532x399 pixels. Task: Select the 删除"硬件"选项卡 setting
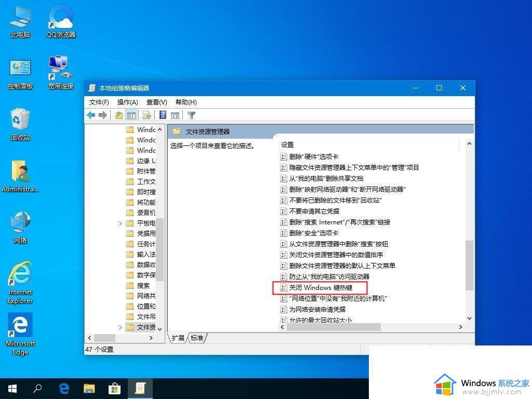(x=310, y=157)
